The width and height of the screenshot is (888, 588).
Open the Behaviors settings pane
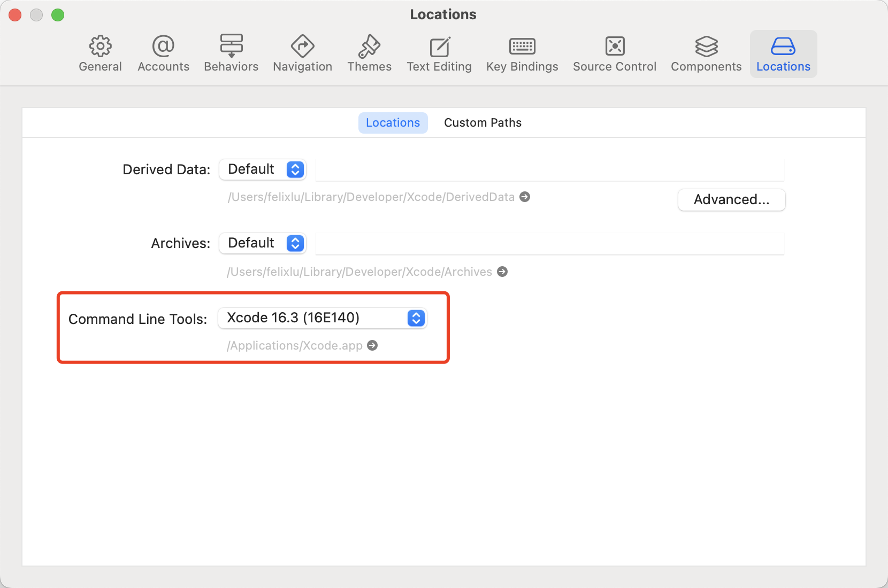[231, 54]
